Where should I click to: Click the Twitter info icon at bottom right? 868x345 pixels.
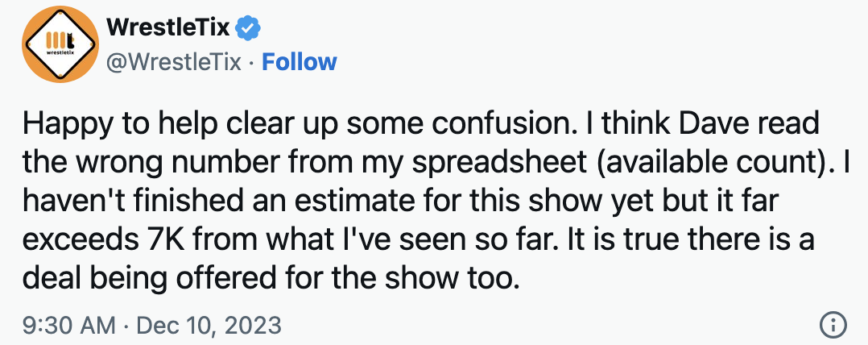click(831, 325)
